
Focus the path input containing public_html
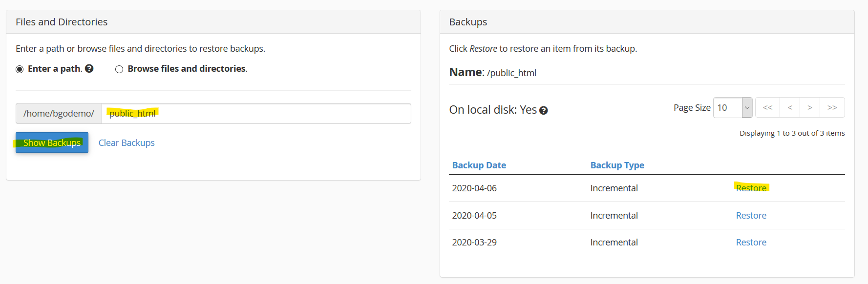(256, 113)
